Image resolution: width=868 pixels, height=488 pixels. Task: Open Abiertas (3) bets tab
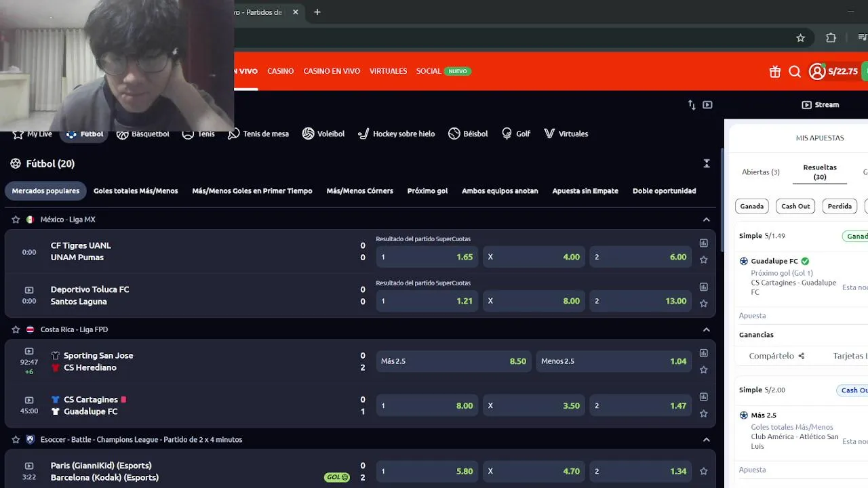(761, 172)
